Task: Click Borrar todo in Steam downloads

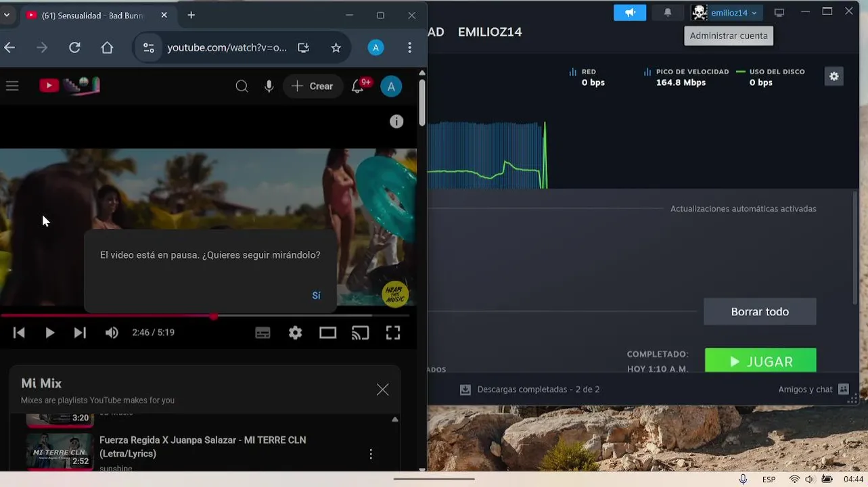Action: [x=760, y=312]
